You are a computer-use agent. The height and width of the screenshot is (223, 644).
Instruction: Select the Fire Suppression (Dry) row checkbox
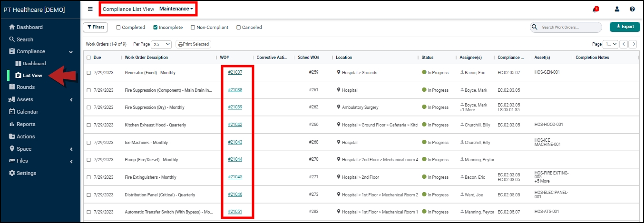point(89,107)
